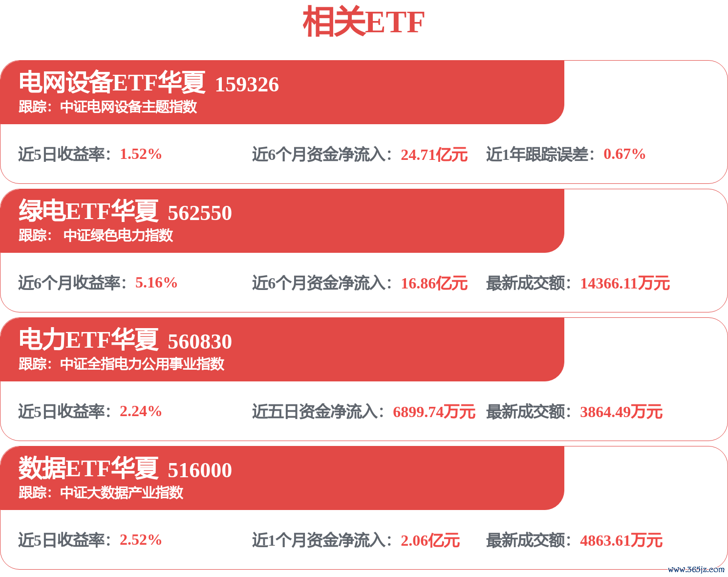Image resolution: width=728 pixels, height=577 pixels.
Task: Select the 5.16% six-month return value
Action: click(156, 283)
